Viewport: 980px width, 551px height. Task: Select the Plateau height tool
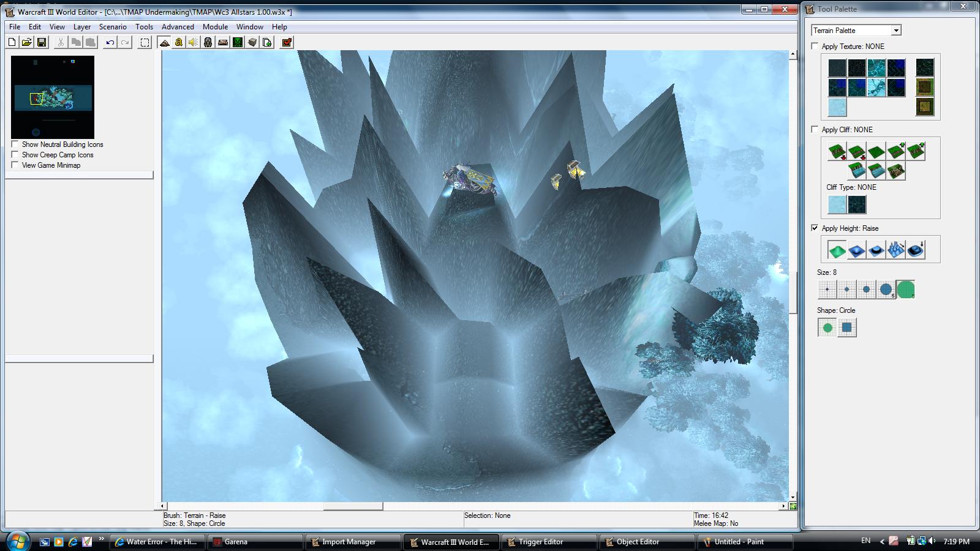click(876, 250)
